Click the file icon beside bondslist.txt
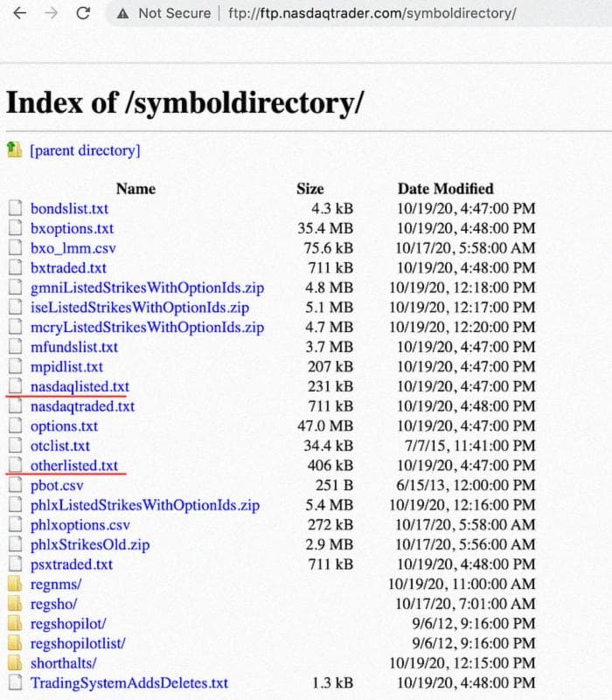Viewport: 612px width, 700px height. point(15,208)
